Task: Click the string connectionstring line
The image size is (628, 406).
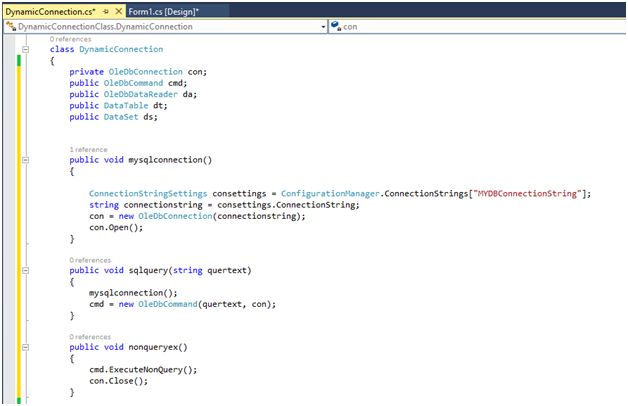Action: pos(224,205)
